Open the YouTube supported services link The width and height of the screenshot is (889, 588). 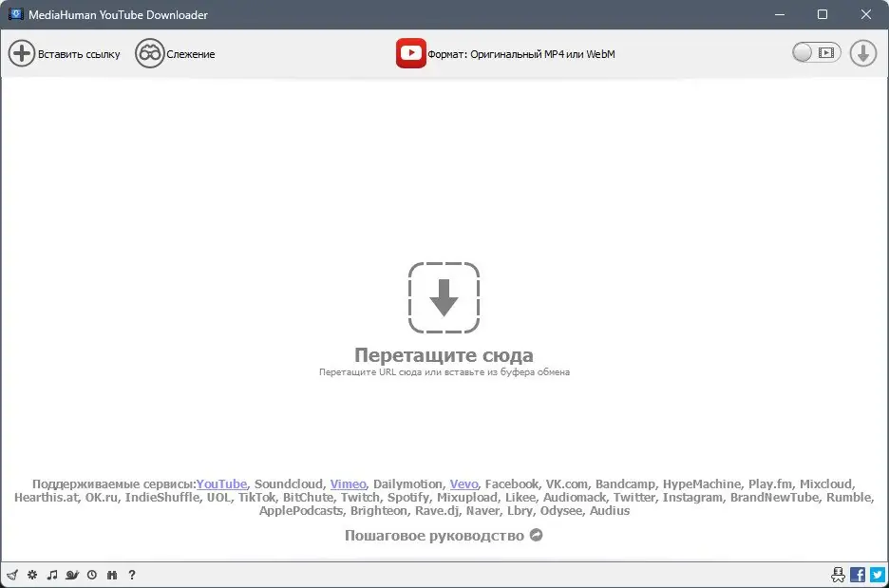221,484
